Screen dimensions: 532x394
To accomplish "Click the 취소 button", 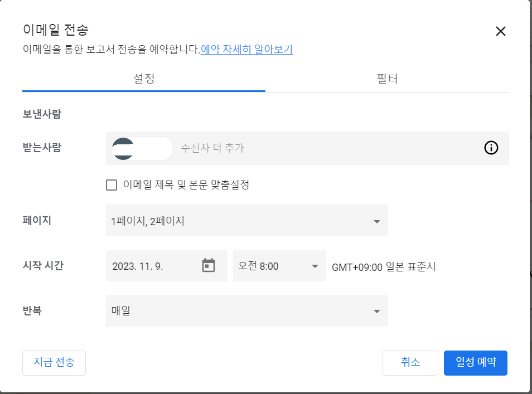I will (x=410, y=363).
